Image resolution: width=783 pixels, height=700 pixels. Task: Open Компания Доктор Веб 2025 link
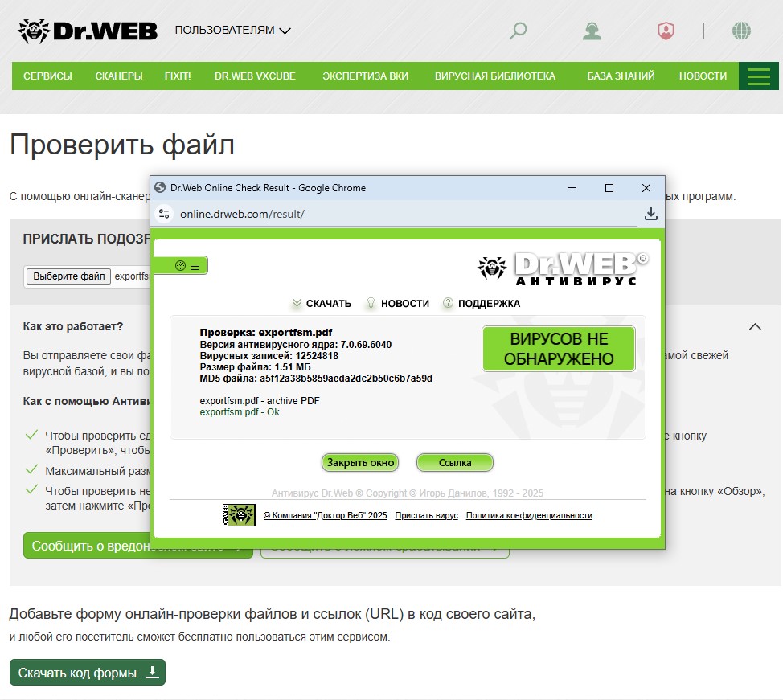325,515
